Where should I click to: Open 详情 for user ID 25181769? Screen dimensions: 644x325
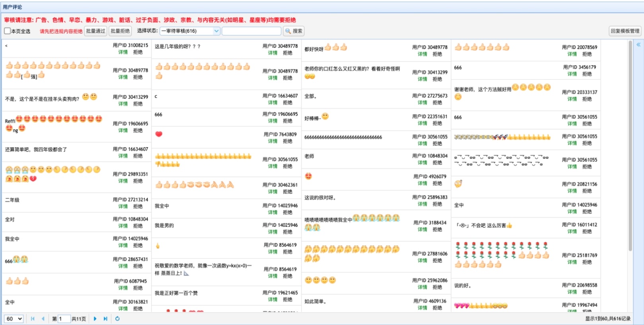tap(572, 262)
